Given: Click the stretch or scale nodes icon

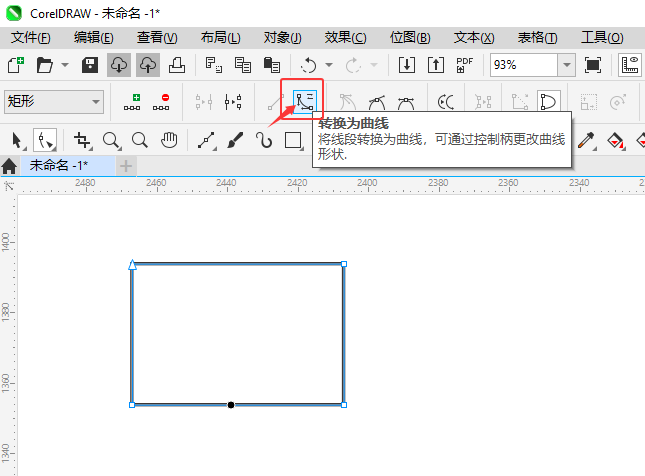Looking at the screenshot, I should (x=589, y=102).
